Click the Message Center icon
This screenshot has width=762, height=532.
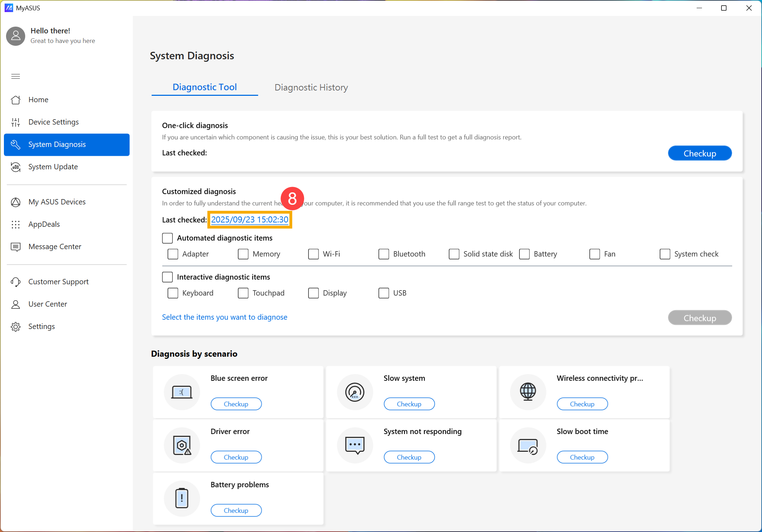click(x=16, y=247)
